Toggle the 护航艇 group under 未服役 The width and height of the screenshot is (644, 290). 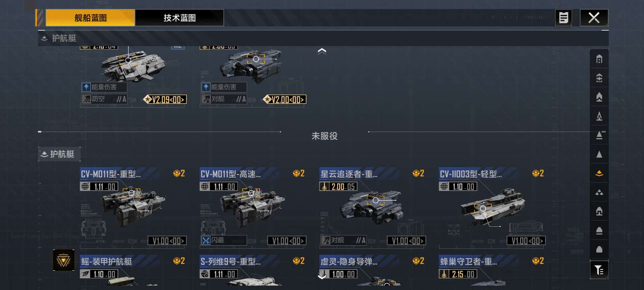click(x=59, y=154)
